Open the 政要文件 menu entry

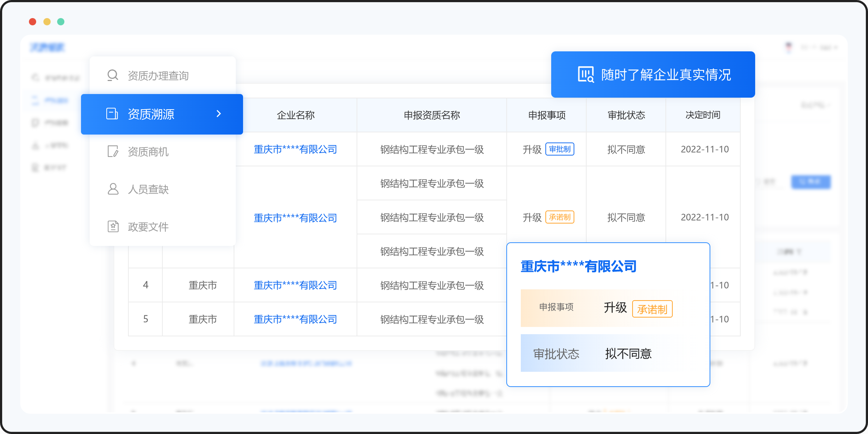click(x=163, y=227)
